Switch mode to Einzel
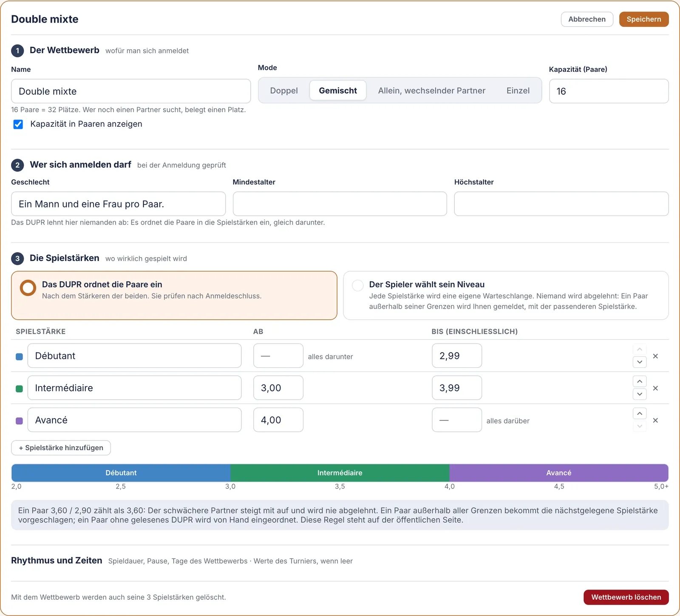The width and height of the screenshot is (680, 616). point(518,91)
